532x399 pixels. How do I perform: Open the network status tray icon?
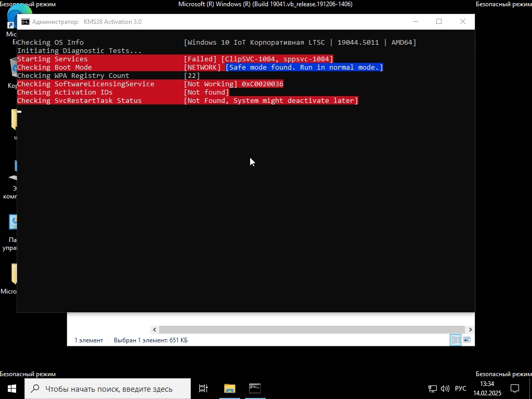[x=433, y=389]
